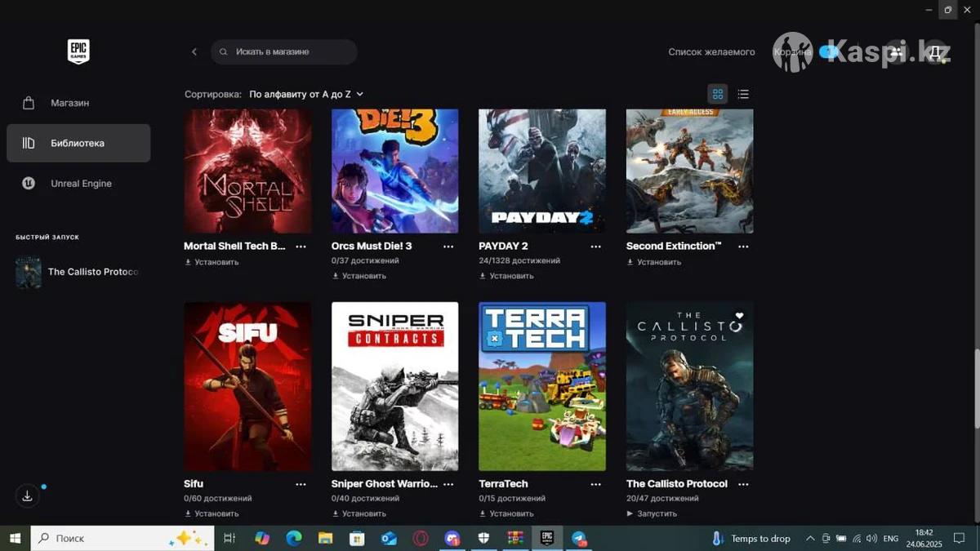Viewport: 980px width, 551px height.
Task: Open WinRAR from the taskbar
Action: (x=515, y=538)
